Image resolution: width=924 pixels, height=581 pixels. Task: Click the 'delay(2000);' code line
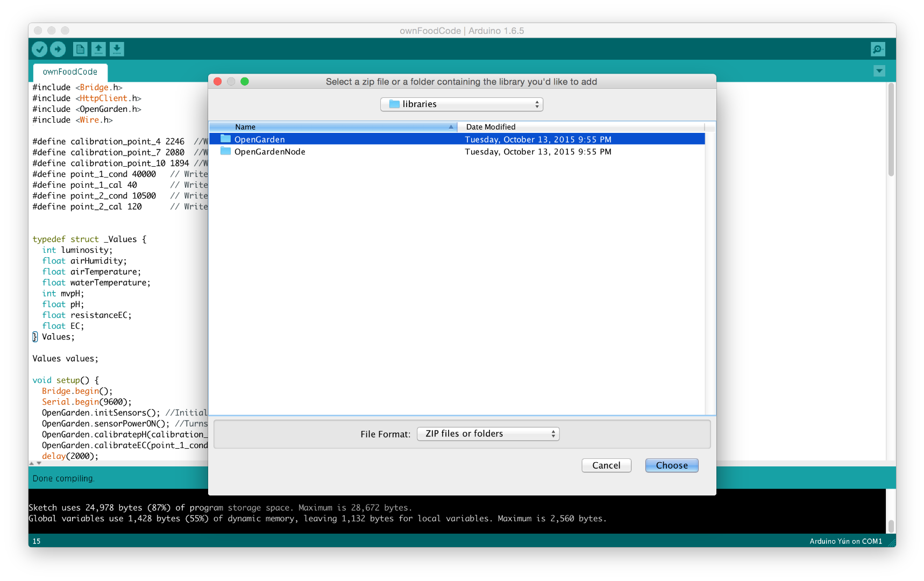[70, 456]
